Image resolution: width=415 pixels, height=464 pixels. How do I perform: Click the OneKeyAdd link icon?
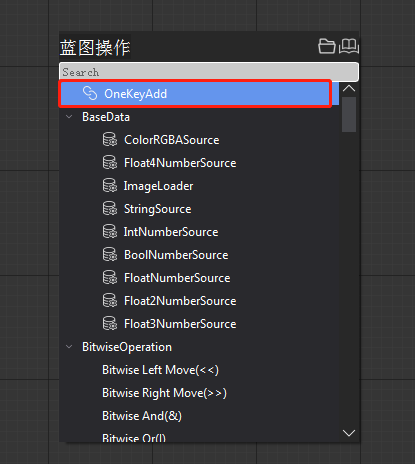click(90, 93)
